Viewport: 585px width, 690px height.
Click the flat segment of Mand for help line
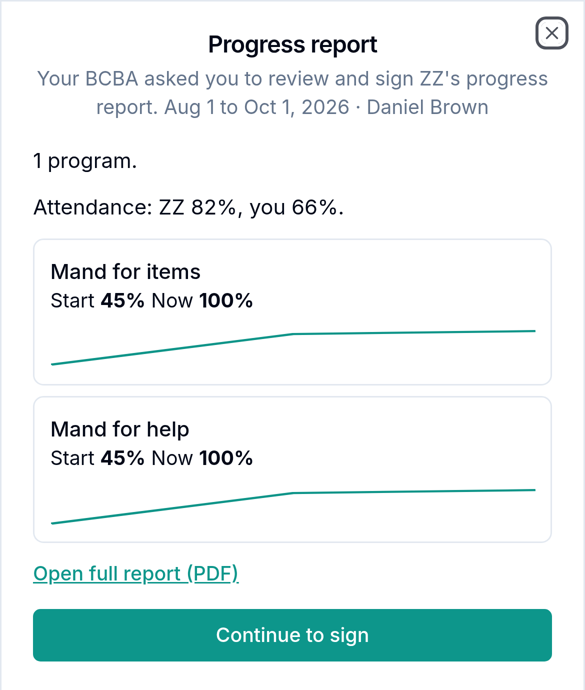coord(414,492)
